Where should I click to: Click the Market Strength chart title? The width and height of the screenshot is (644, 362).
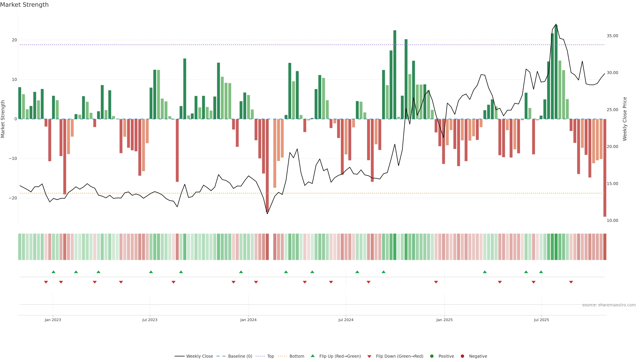24,5
